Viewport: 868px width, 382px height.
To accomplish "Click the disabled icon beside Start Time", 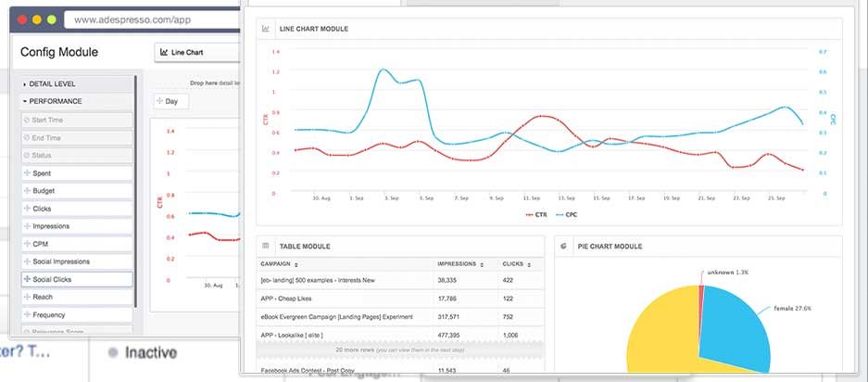I will [27, 120].
